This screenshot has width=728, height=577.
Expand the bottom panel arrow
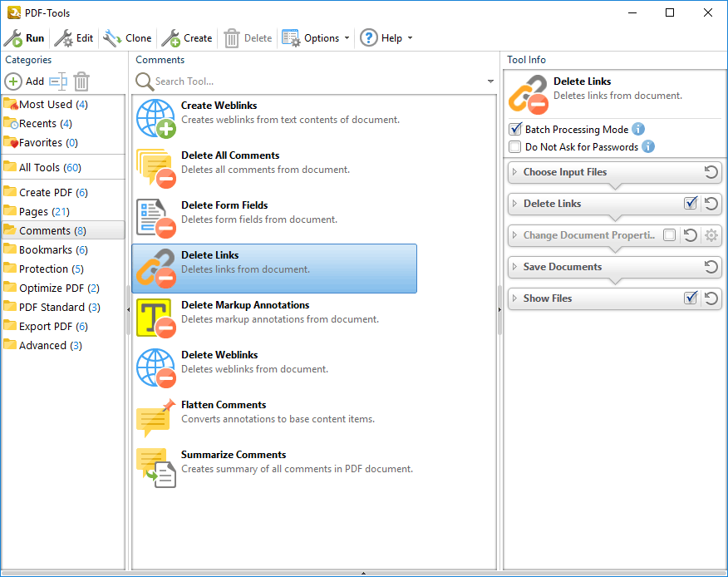click(x=363, y=574)
